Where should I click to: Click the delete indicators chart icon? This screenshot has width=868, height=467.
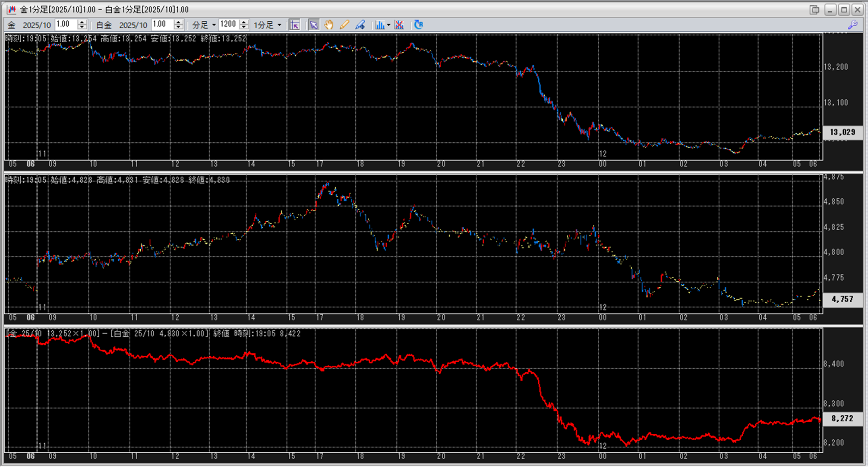(399, 25)
